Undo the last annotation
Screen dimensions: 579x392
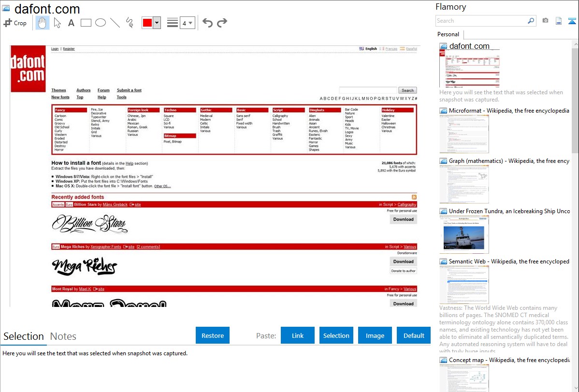(207, 23)
